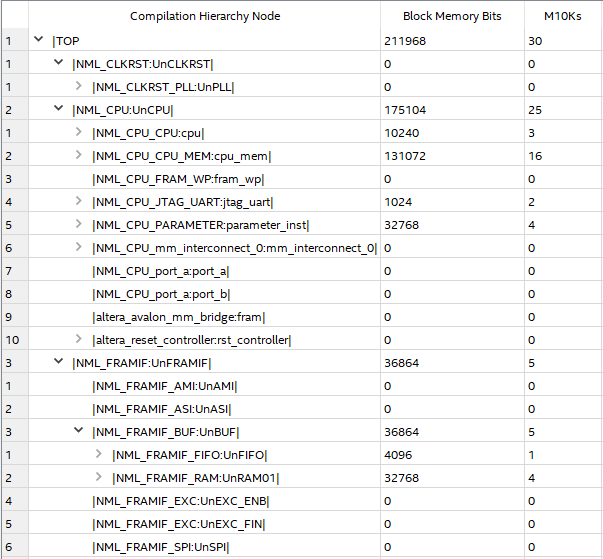
Task: Expand the NML_CPU_mm_interconnect_0 node
Action: pos(78,247)
